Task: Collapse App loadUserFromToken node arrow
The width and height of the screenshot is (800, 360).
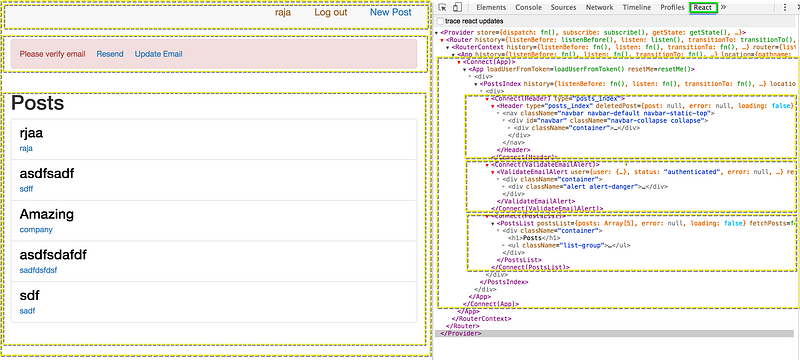Action: click(465, 69)
